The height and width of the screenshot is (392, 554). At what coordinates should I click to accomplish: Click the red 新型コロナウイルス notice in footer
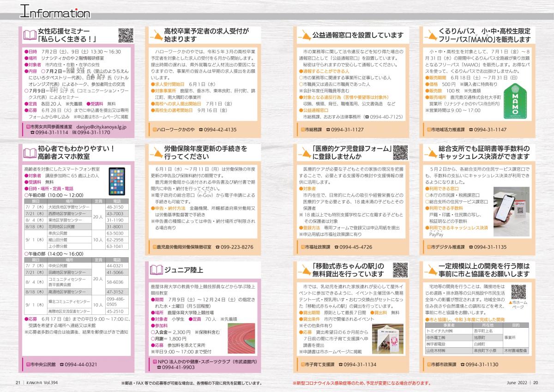[361, 383]
